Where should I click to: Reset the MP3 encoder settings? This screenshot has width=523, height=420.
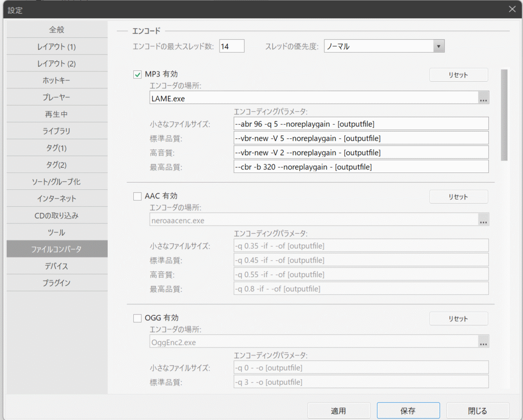pos(458,75)
